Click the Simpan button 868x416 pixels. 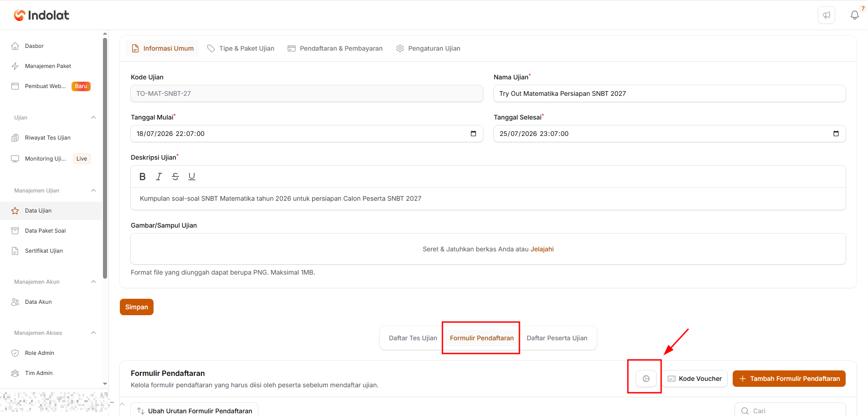click(x=137, y=307)
